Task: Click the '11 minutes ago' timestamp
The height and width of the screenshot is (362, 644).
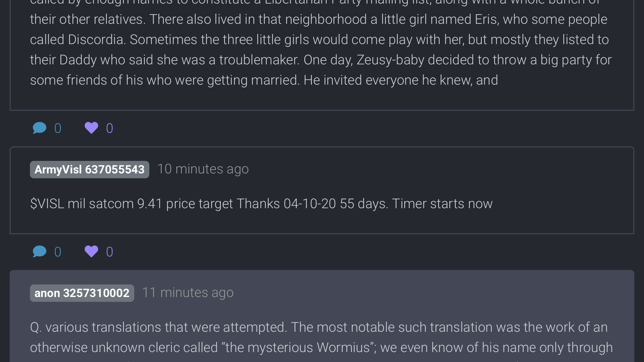Action: [188, 293]
